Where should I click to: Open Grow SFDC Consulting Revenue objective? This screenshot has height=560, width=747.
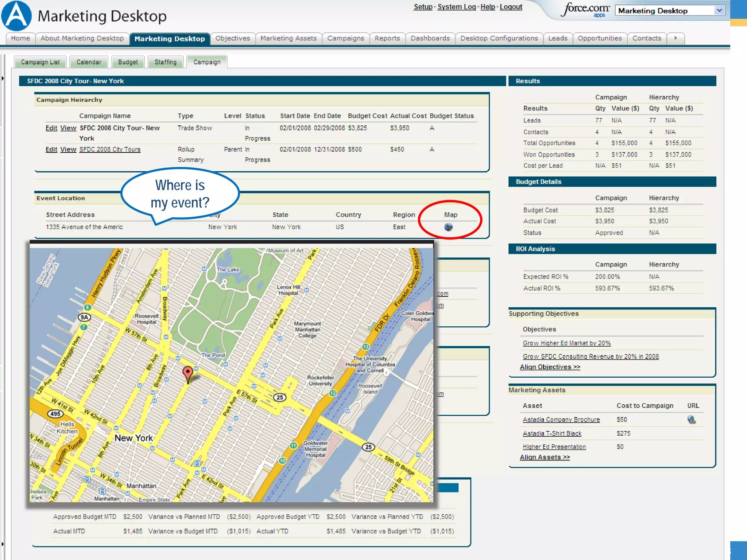591,357
